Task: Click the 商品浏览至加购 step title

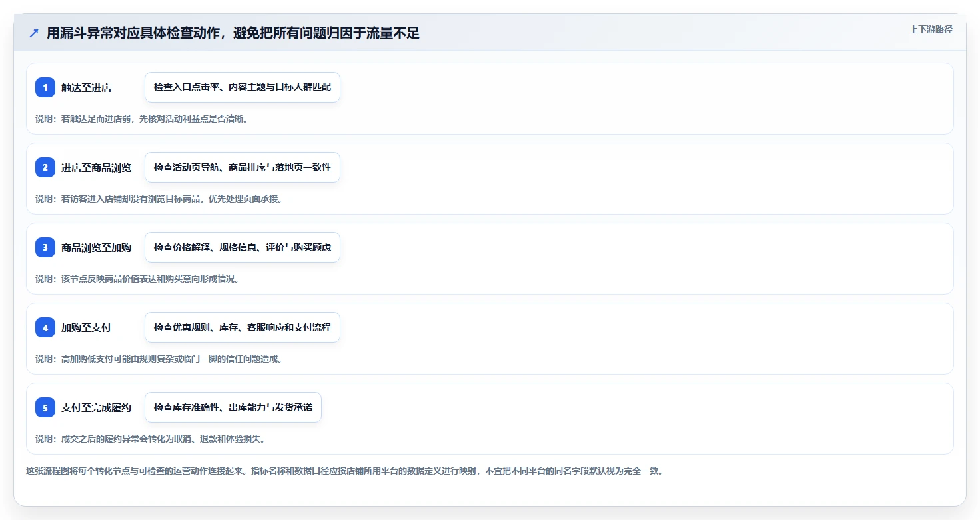Action: (96, 247)
